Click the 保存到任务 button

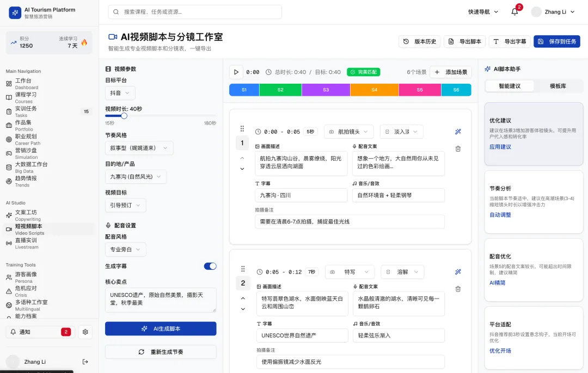pyautogui.click(x=557, y=41)
